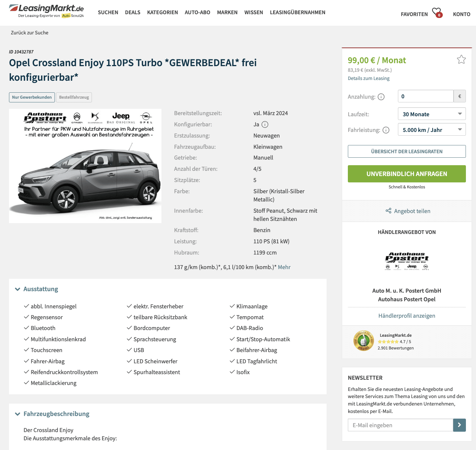The height and width of the screenshot is (450, 476).
Task: Open the Laufzeit 30 Monate dropdown
Action: coord(432,114)
